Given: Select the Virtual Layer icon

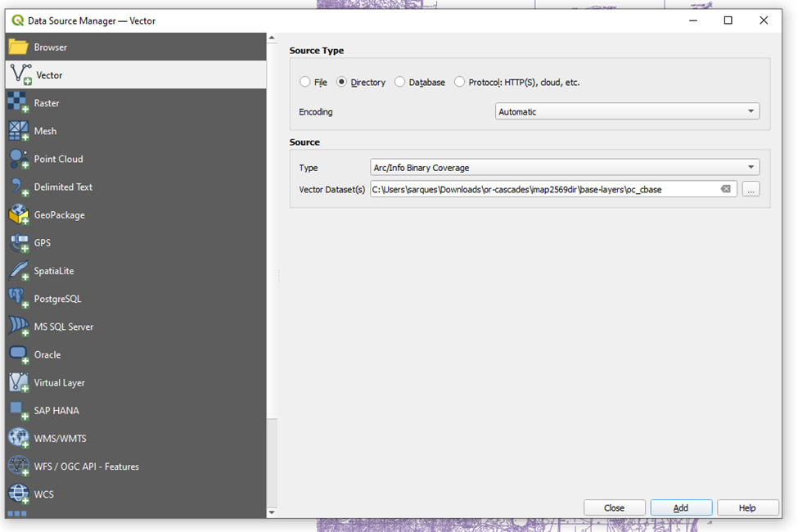Looking at the screenshot, I should (18, 382).
